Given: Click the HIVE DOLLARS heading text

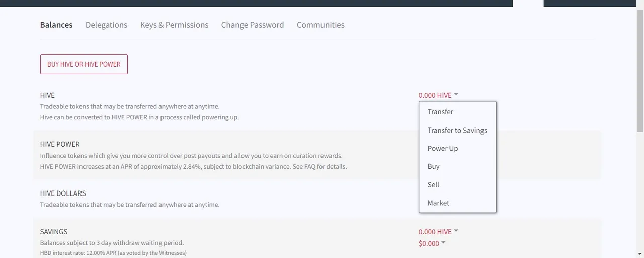Looking at the screenshot, I should (x=63, y=193).
